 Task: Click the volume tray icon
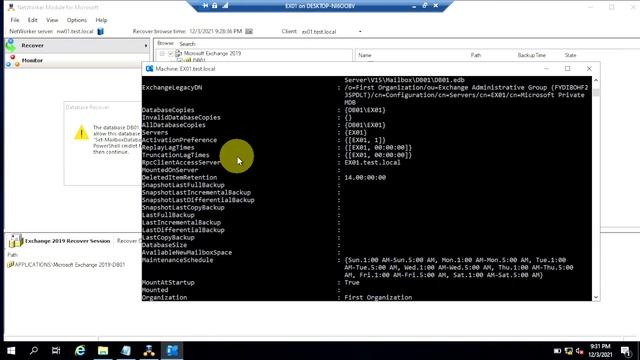point(579,351)
